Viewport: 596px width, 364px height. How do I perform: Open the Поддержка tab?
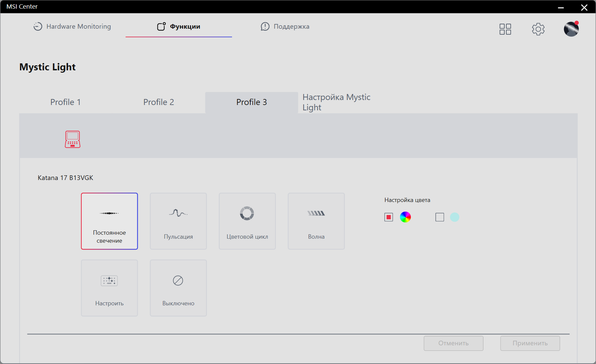[x=285, y=26]
